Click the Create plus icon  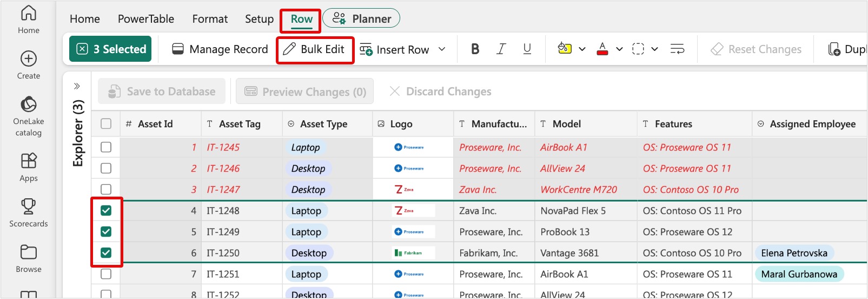click(28, 58)
